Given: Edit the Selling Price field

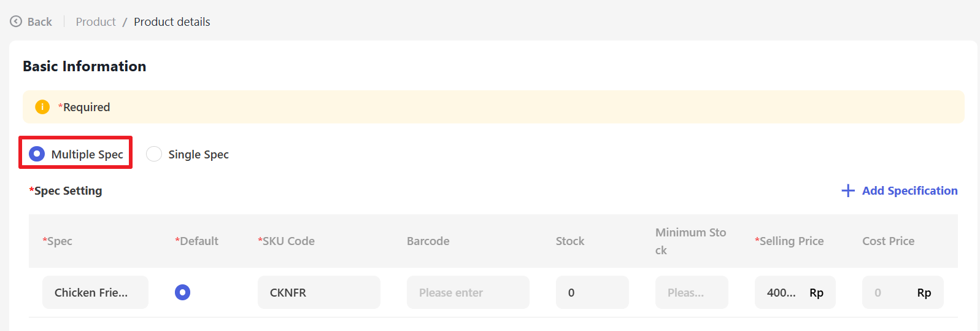Looking at the screenshot, I should (x=782, y=292).
